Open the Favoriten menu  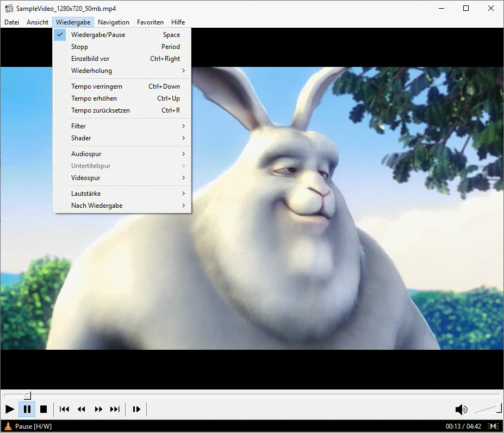click(150, 22)
